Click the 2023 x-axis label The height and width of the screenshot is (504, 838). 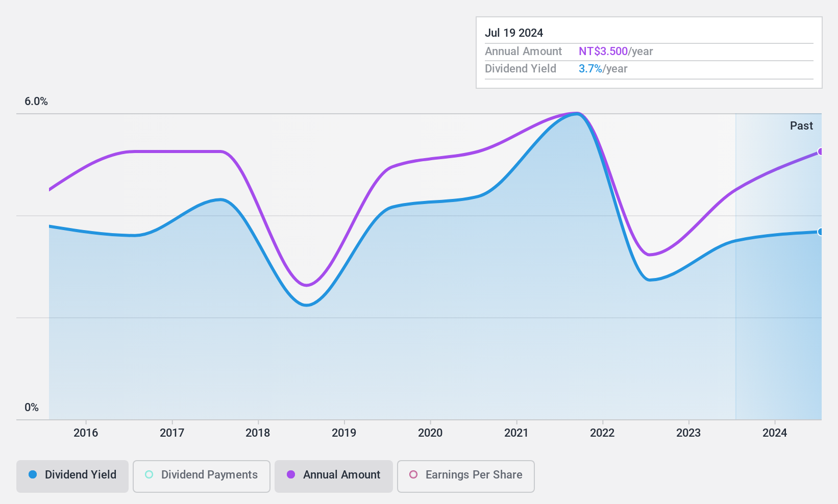coord(688,433)
